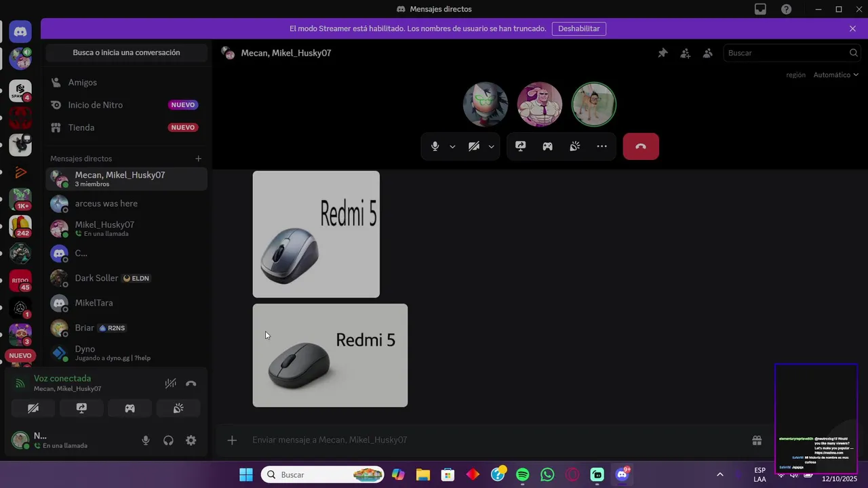Expand microphone device options arrow
The image size is (868, 488).
[x=452, y=146]
